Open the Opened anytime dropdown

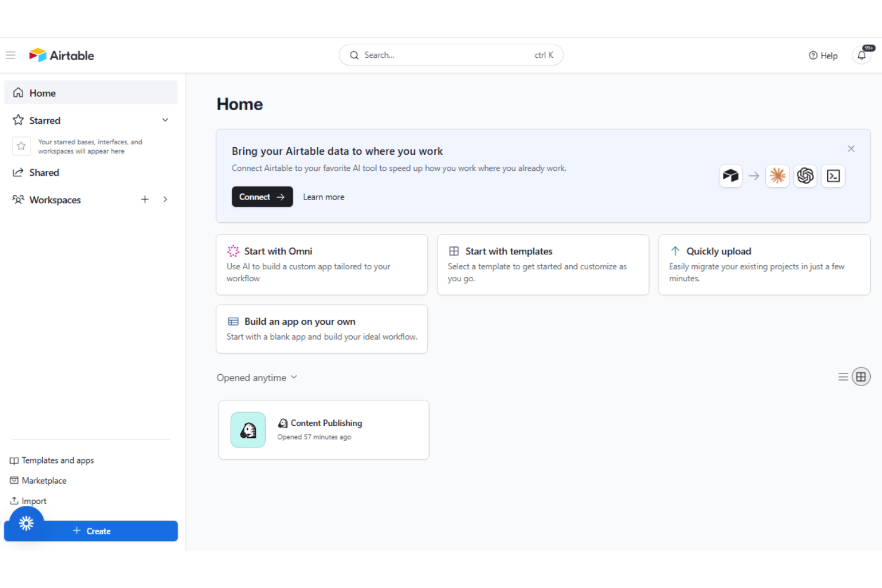[x=257, y=378]
